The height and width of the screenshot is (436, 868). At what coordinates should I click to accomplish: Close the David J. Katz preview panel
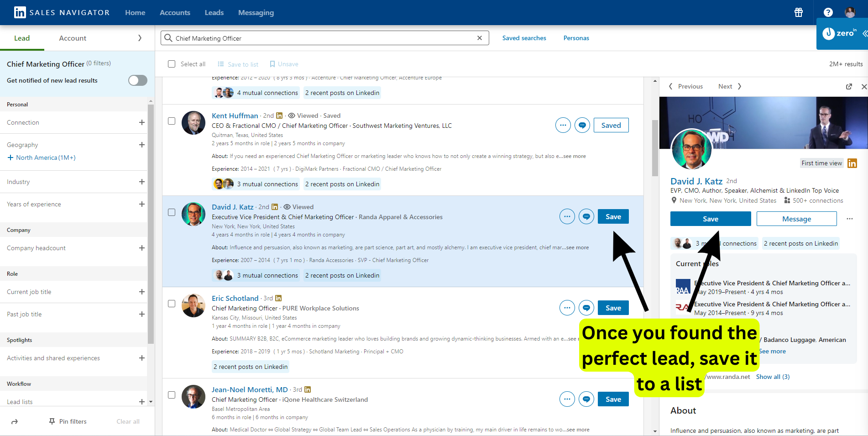pyautogui.click(x=864, y=86)
